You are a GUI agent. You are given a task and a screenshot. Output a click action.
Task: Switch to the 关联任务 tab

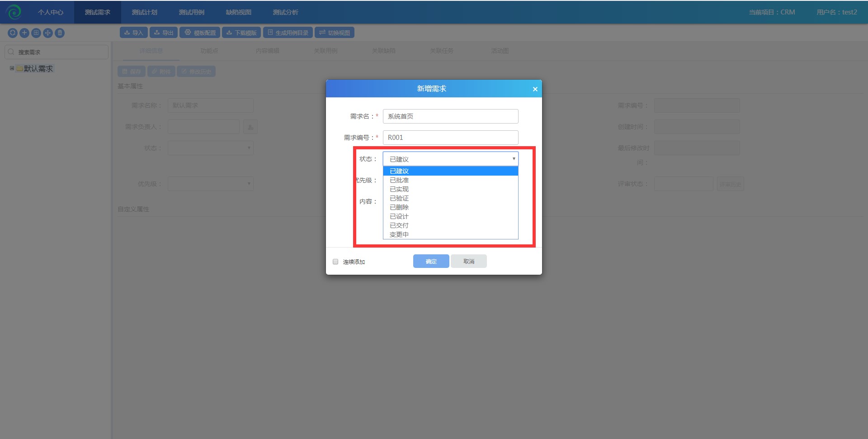tap(442, 51)
